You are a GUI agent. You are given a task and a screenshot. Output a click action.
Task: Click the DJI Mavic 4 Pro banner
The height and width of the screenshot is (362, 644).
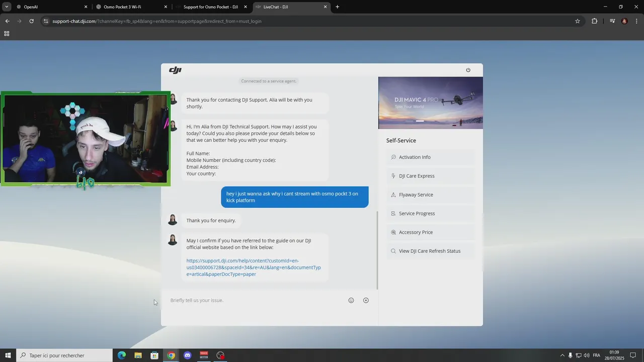click(431, 103)
